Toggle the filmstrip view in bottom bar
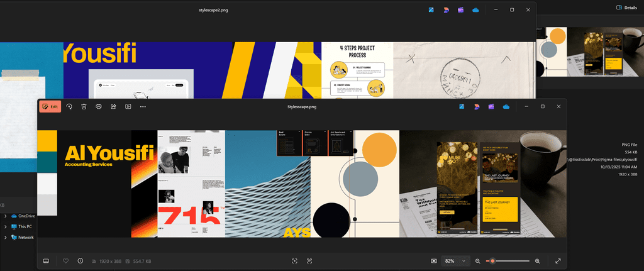Image resolution: width=644 pixels, height=271 pixels. coord(46,261)
